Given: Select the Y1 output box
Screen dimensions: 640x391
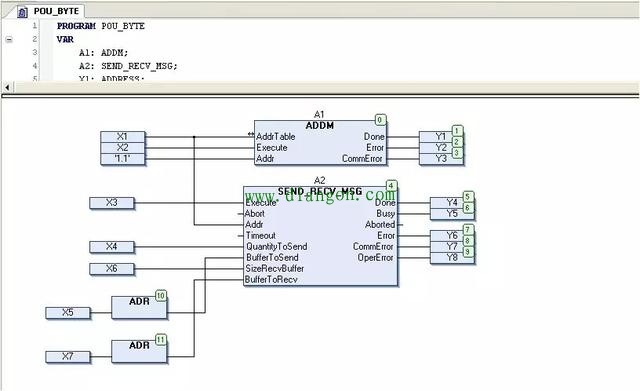Looking at the screenshot, I should pos(441,136).
